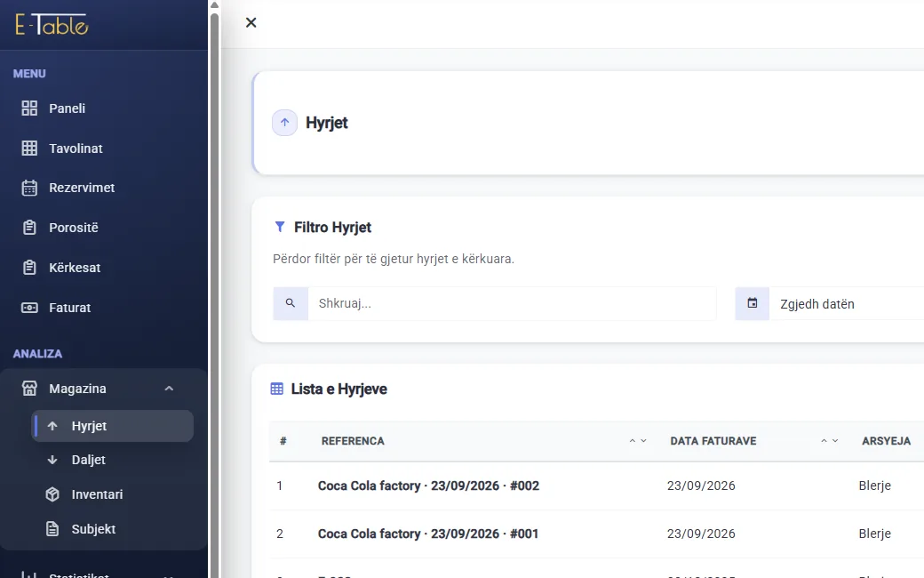Click the Blerje cell in row 1
The image size is (924, 578).
(x=874, y=486)
